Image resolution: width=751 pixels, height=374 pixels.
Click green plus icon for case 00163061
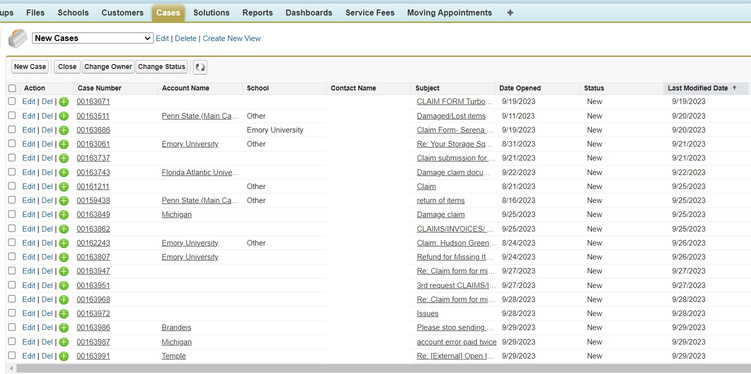pos(64,144)
